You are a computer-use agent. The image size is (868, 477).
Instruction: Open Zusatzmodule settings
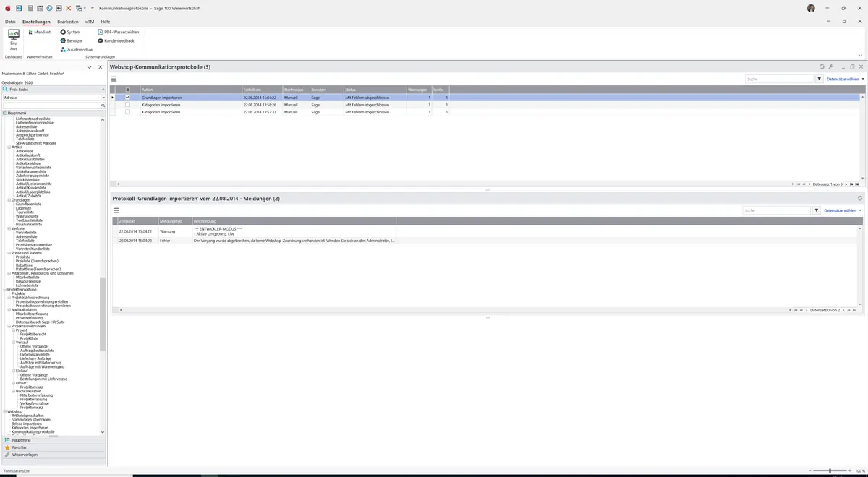point(77,49)
